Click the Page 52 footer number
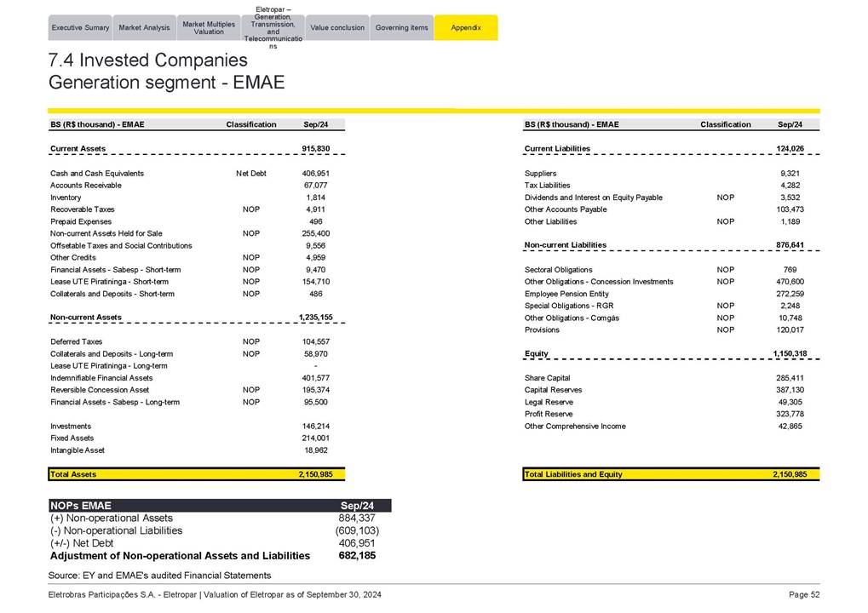Screen dimensions: 868x613 click(x=803, y=593)
